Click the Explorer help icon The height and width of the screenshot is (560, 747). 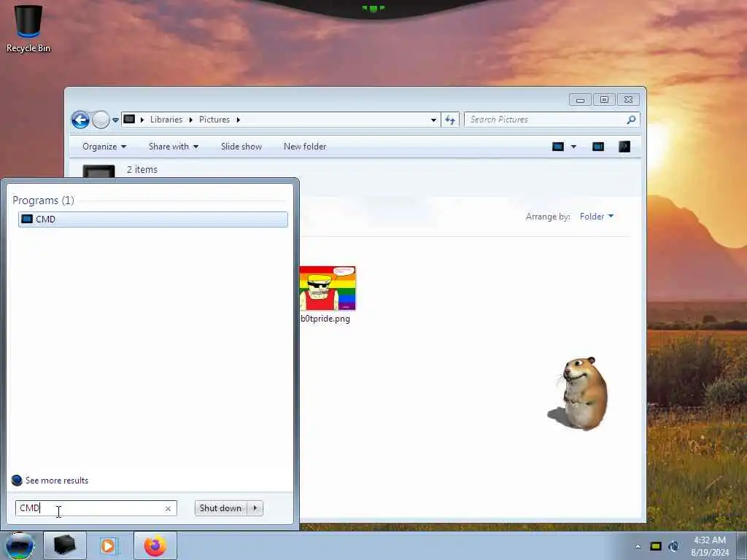(x=624, y=147)
